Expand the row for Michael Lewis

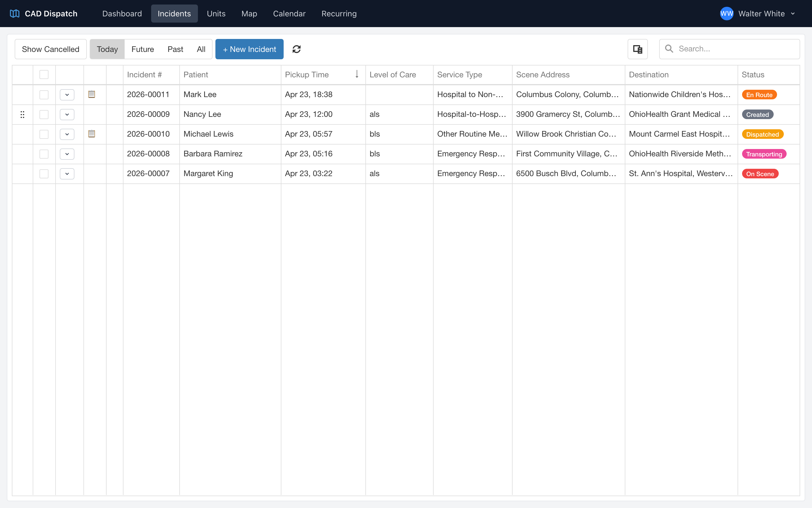click(x=67, y=134)
